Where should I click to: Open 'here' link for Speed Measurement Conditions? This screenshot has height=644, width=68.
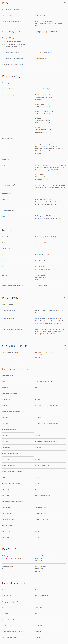[7, 44]
